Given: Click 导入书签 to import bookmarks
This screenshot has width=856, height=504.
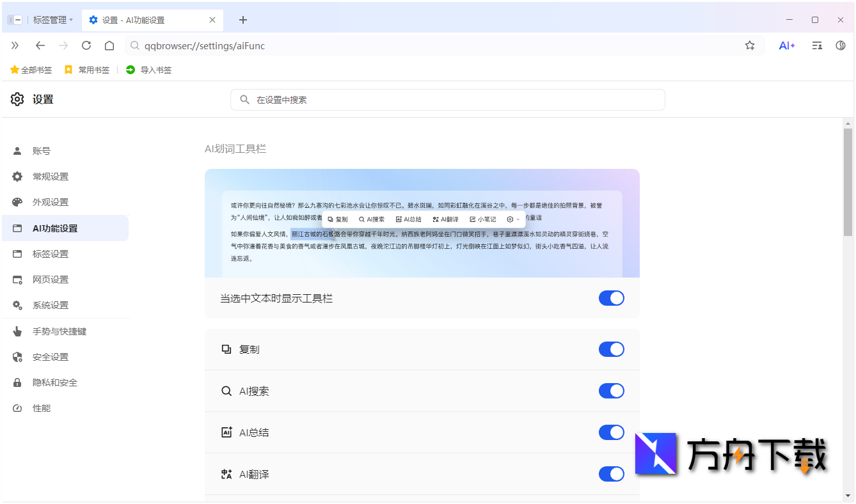Looking at the screenshot, I should (148, 70).
